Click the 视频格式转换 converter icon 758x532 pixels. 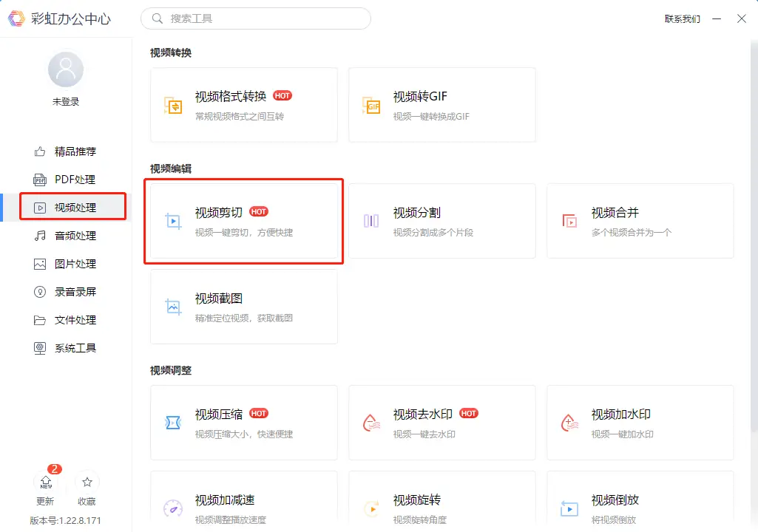[x=173, y=106]
